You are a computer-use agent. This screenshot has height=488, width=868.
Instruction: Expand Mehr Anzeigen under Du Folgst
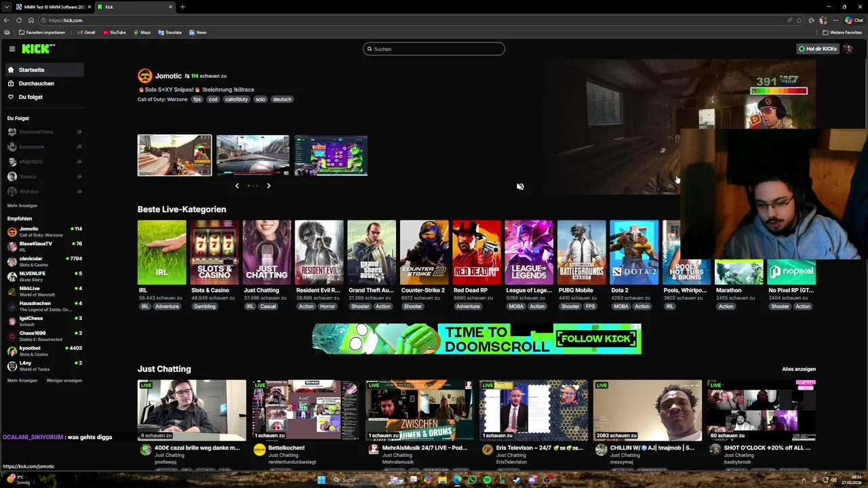tap(22, 205)
